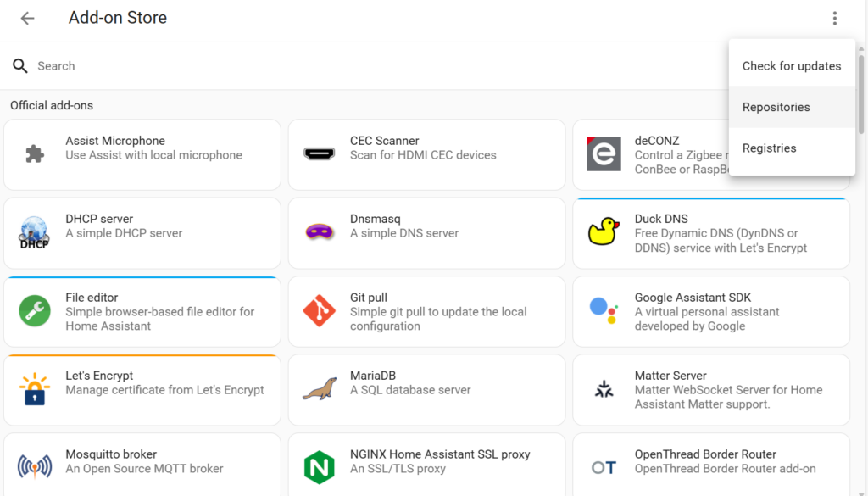The height and width of the screenshot is (496, 868).
Task: Click the Git pull configuration description
Action: (438, 319)
